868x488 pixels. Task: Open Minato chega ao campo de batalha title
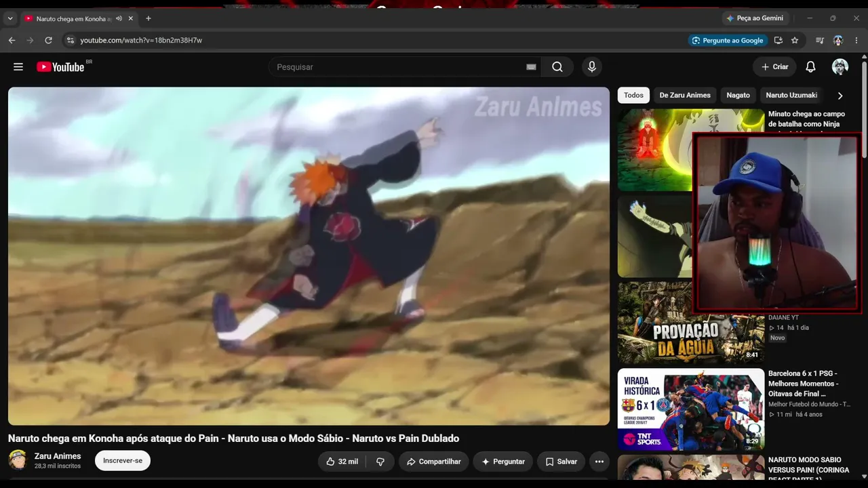pyautogui.click(x=806, y=119)
